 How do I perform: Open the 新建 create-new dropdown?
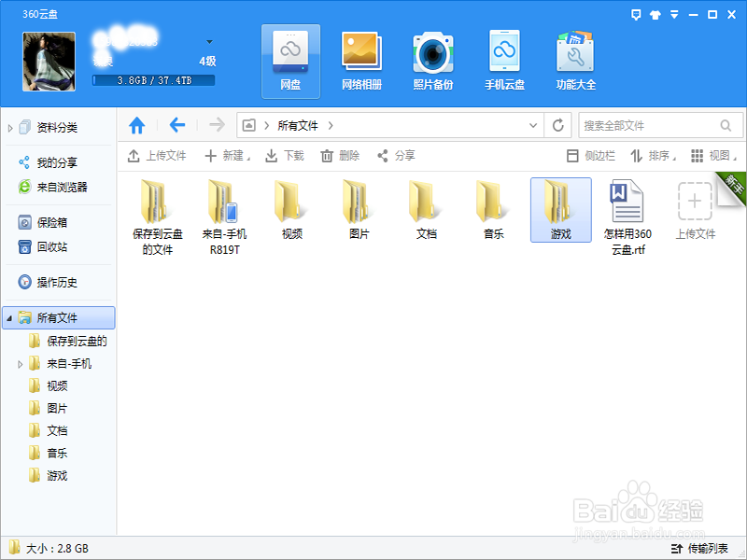[x=228, y=156]
